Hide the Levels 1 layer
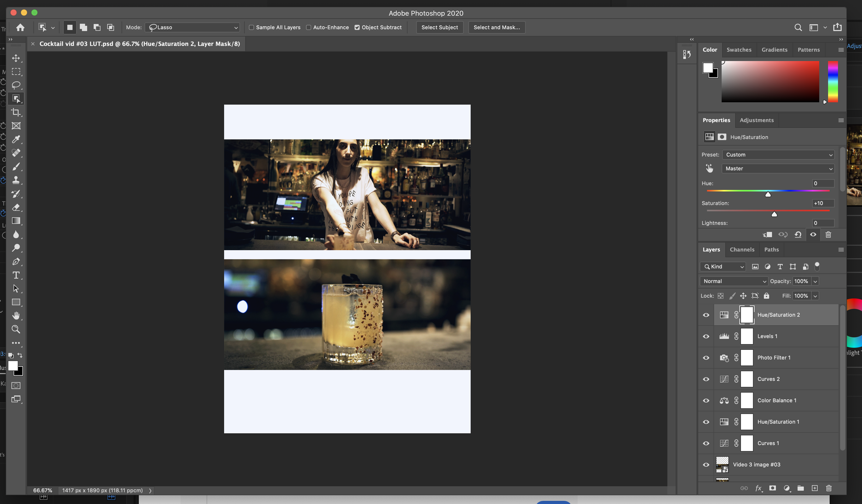Viewport: 862px width, 504px height. (x=706, y=337)
